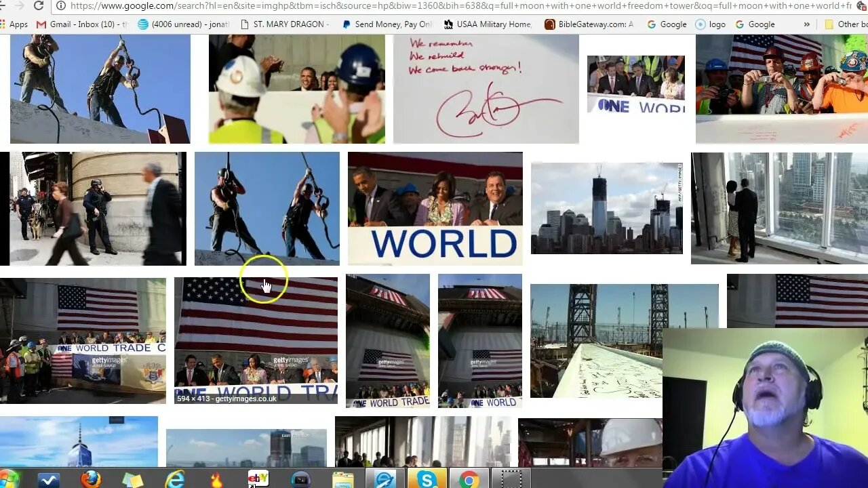Switch to the active Internet Explorer window
Viewport: 868px width, 488px height.
(x=384, y=479)
